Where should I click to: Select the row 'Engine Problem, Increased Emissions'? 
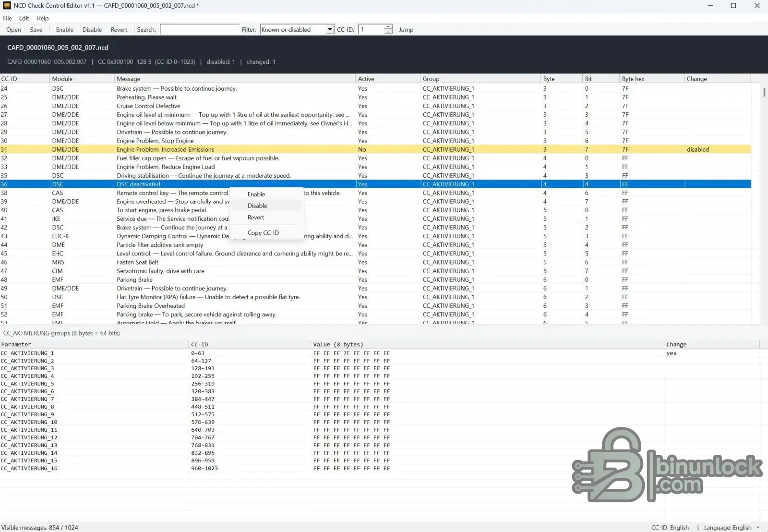coord(375,149)
